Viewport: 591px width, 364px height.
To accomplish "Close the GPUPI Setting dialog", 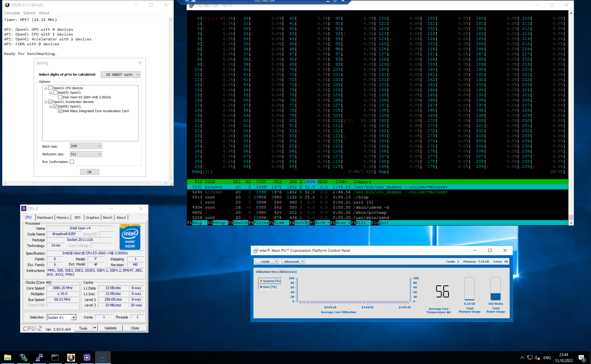I will pyautogui.click(x=140, y=63).
